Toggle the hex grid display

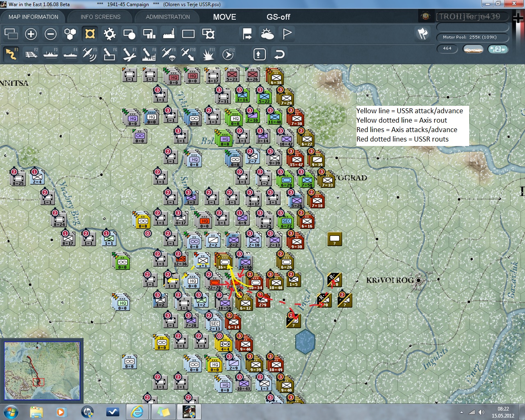(x=70, y=34)
